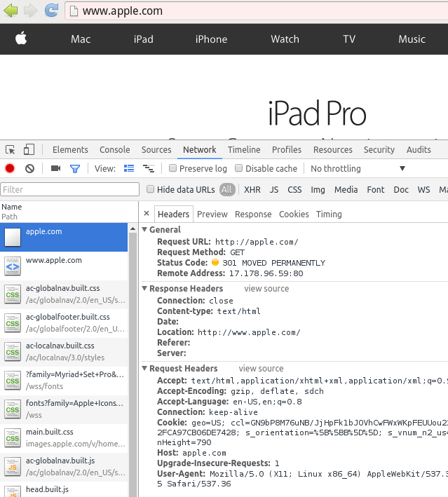Filter requests by XHR
The width and height of the screenshot is (448, 497).
point(252,189)
